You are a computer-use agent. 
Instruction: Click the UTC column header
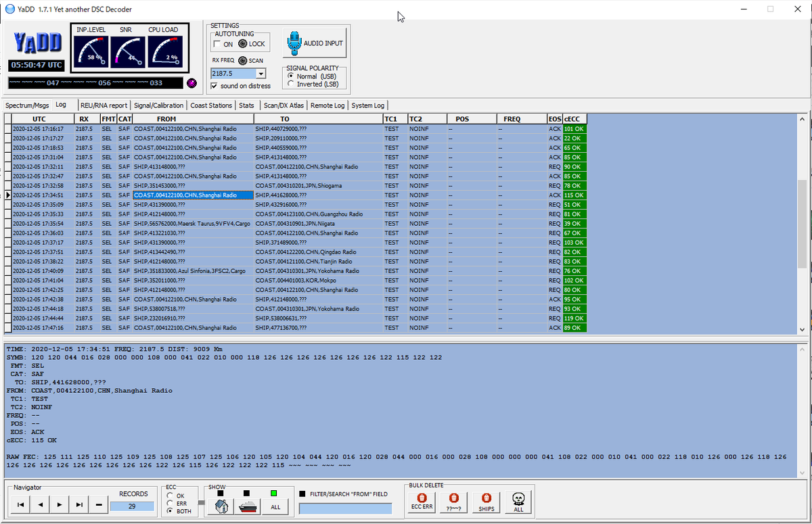pyautogui.click(x=43, y=119)
